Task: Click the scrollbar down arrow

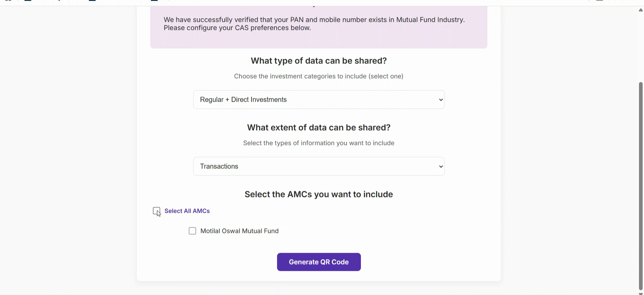Action: click(x=641, y=293)
